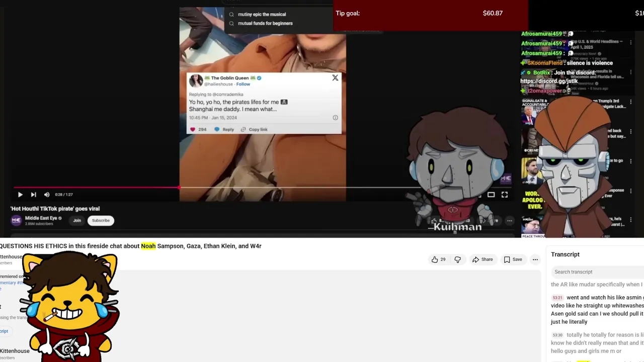Image resolution: width=644 pixels, height=362 pixels.
Task: Click the like thumbs-up with 29 likes
Action: click(439, 259)
